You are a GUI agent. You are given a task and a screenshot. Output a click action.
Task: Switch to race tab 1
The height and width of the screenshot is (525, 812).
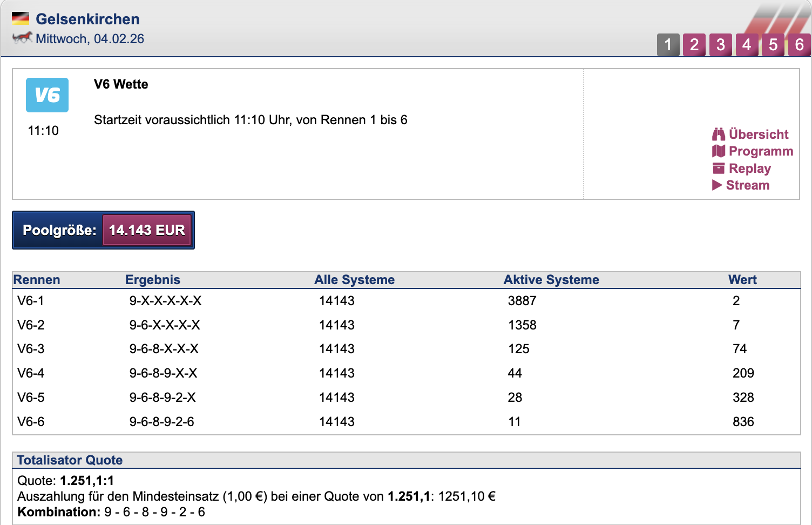click(668, 45)
